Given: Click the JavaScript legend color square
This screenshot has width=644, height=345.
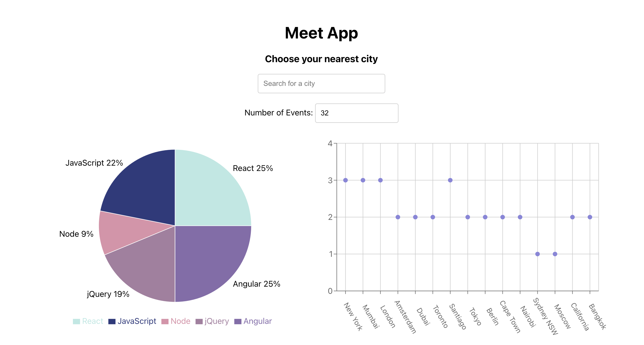Looking at the screenshot, I should 112,322.
